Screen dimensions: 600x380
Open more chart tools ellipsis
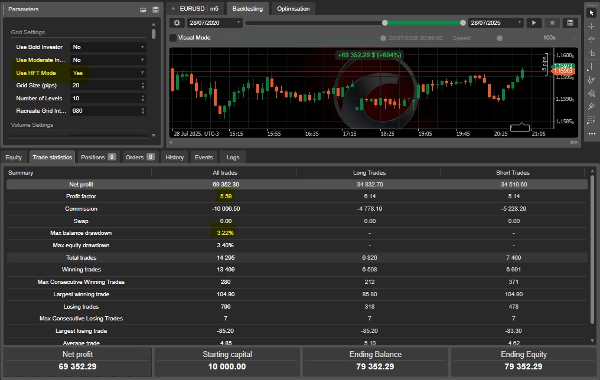[592, 134]
